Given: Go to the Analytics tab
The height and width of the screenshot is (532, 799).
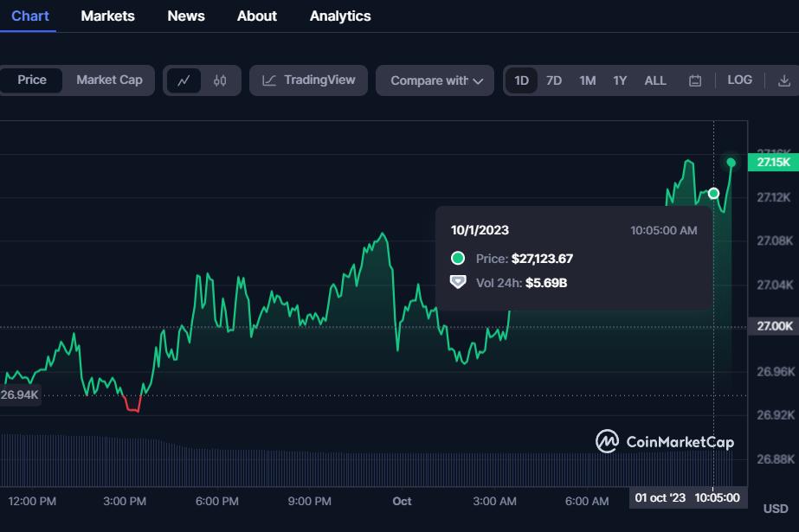Looking at the screenshot, I should [x=340, y=16].
